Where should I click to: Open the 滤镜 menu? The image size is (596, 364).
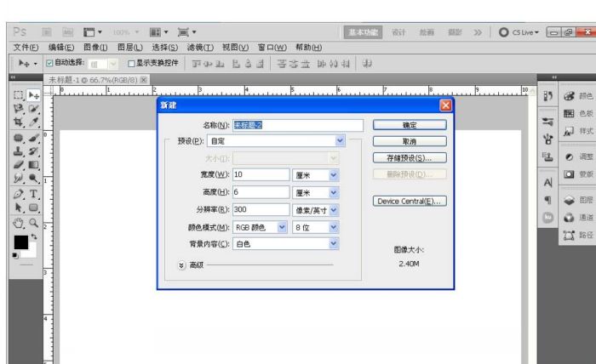[x=200, y=48]
